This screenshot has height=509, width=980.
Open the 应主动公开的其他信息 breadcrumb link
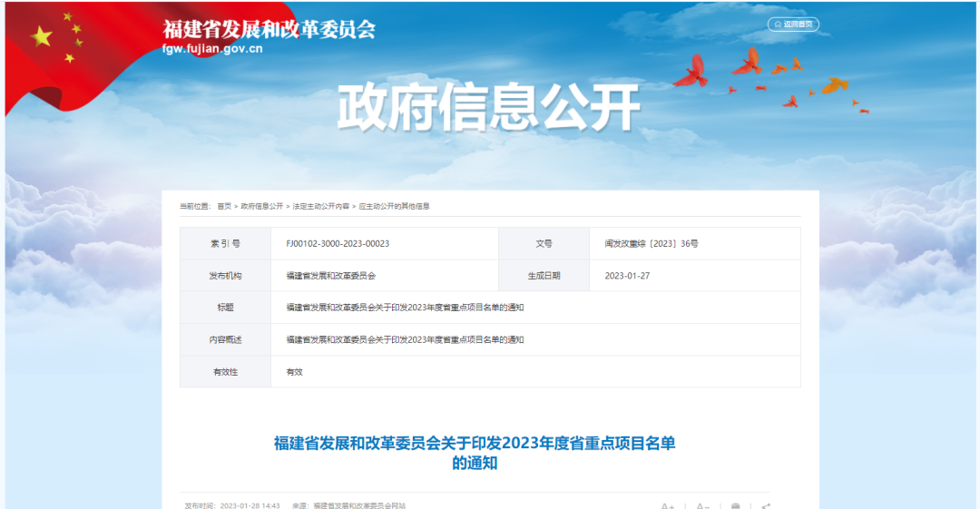coord(395,206)
